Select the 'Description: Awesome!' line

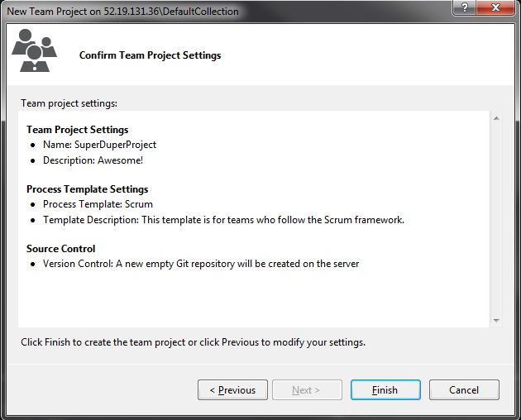click(x=93, y=160)
